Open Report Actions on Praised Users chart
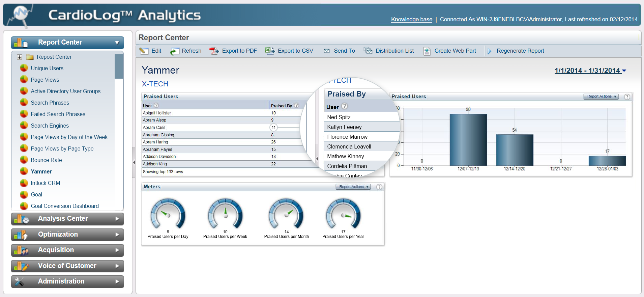The width and height of the screenshot is (644, 297). click(x=601, y=97)
